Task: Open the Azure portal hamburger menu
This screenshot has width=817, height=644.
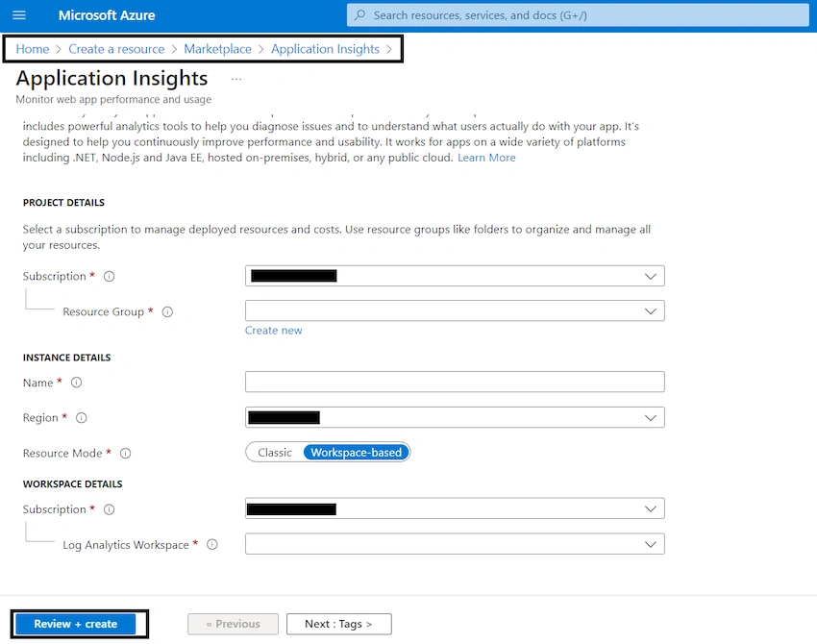Action: (19, 15)
